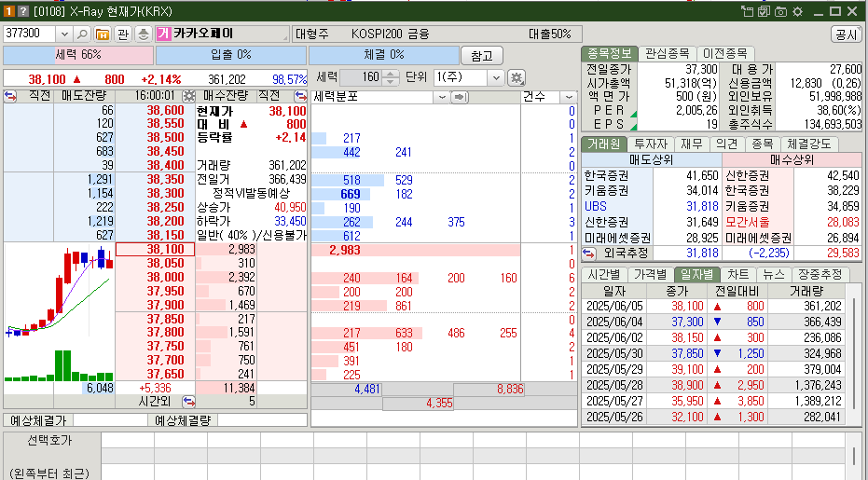The height and width of the screenshot is (480, 868).
Task: Click the swap icon in 외국추정 row
Action: pos(589,253)
